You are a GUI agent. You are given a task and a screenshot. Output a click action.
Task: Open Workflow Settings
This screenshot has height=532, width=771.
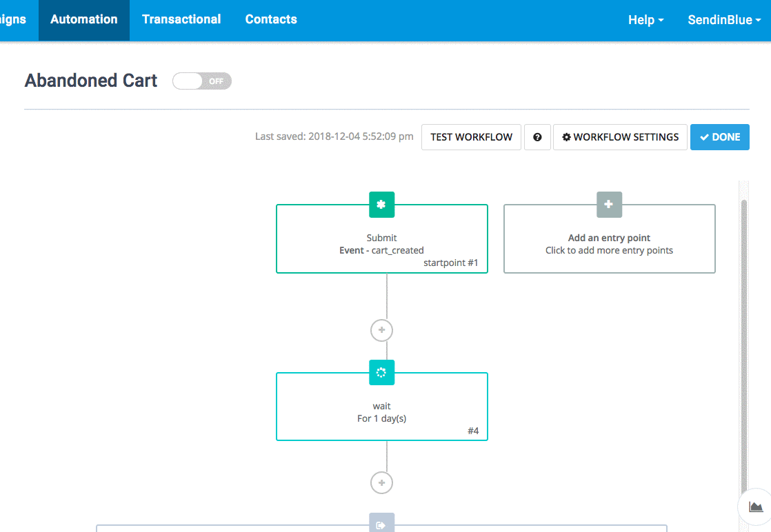click(x=620, y=137)
